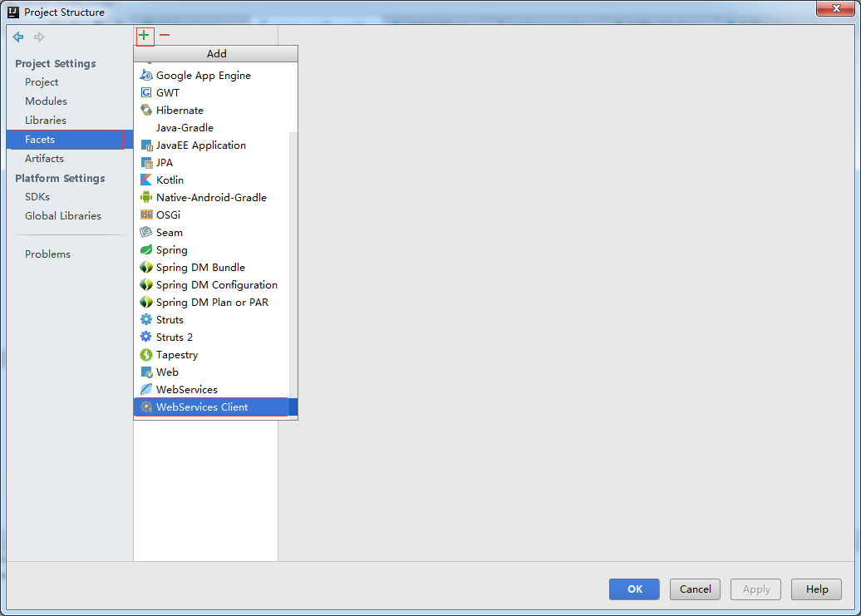Select the Facets section
Screen dimensions: 861x616
70,140
